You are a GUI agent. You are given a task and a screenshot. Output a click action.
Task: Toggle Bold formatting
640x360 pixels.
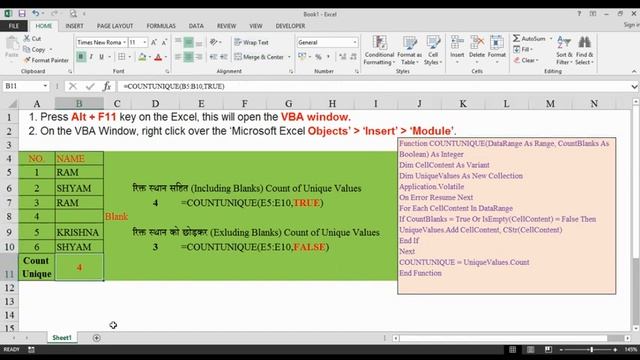[x=81, y=57]
